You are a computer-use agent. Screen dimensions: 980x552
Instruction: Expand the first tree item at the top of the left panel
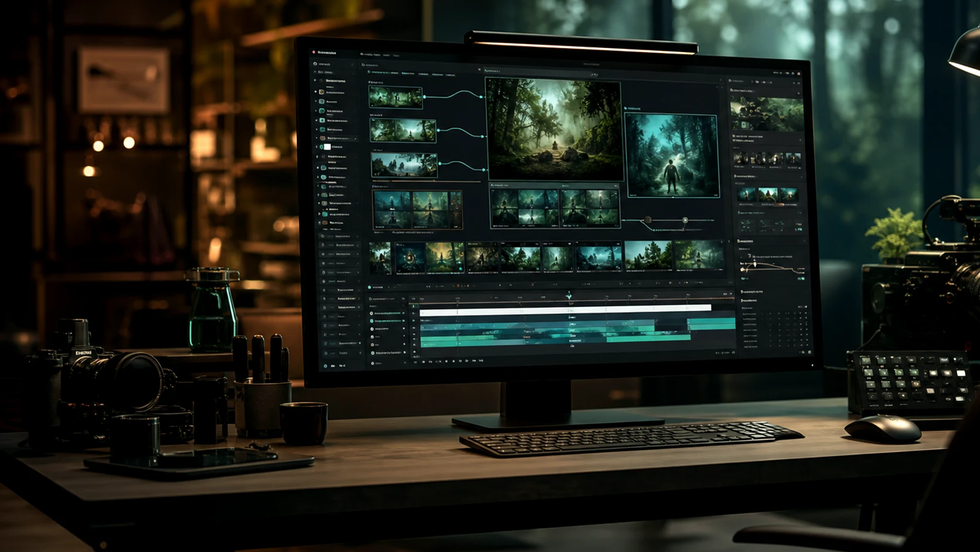coord(315,80)
